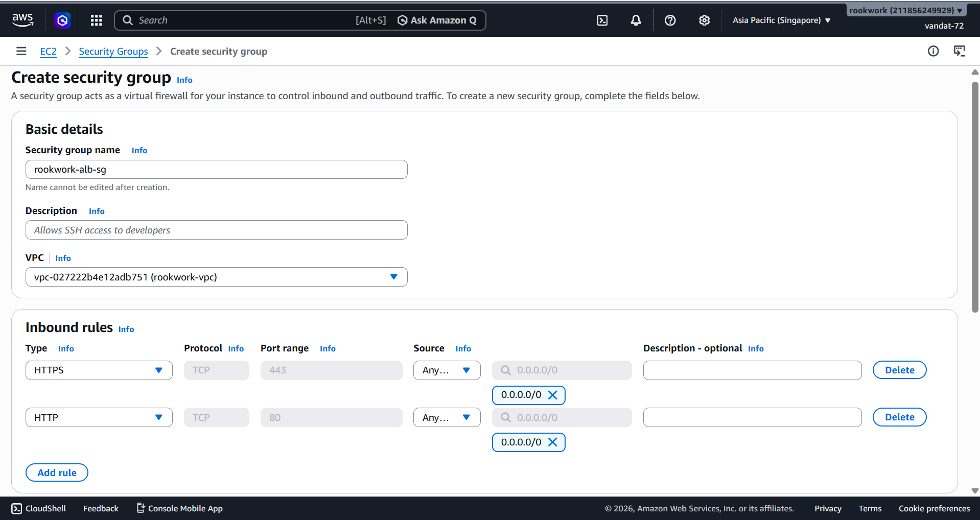Viewport: 980px width, 520px height.
Task: Open Cookie preferences in footer
Action: (934, 509)
